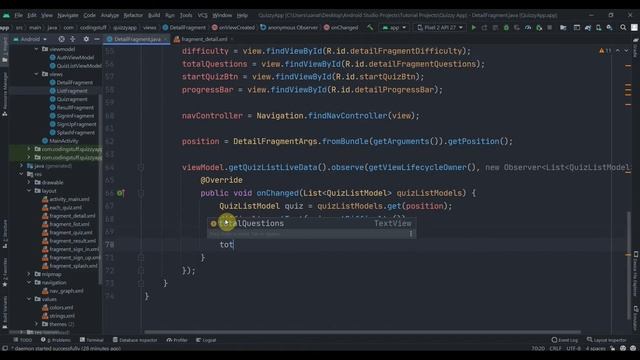Viewport: 640px width, 360px height.
Task: Click the onViewCreated breadcrumb in the navigation bar
Action: [233, 27]
